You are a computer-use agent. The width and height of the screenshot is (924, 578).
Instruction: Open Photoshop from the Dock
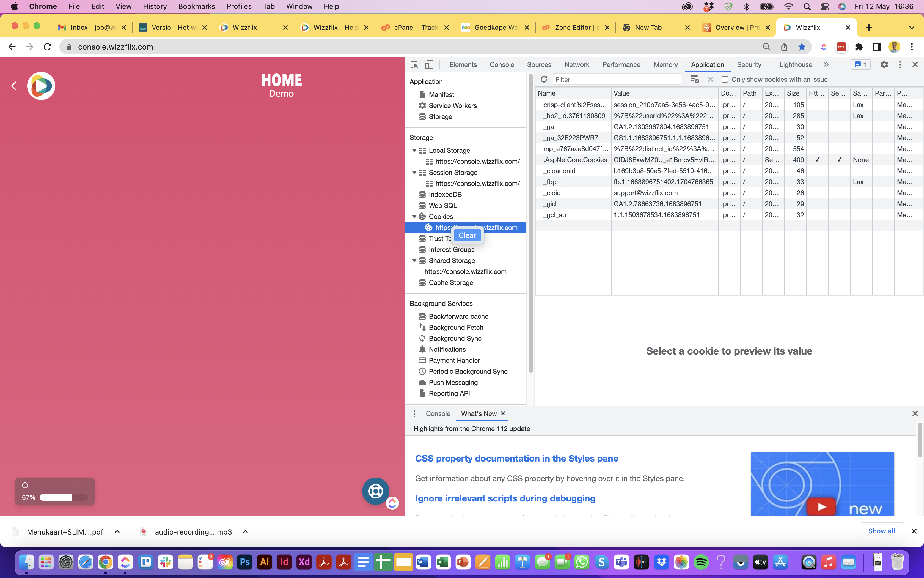pyautogui.click(x=245, y=562)
